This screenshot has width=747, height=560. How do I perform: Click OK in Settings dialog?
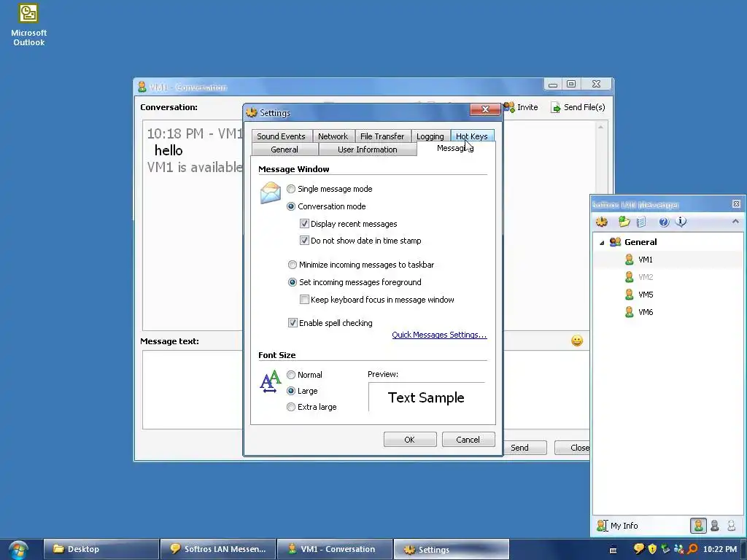[410, 440]
